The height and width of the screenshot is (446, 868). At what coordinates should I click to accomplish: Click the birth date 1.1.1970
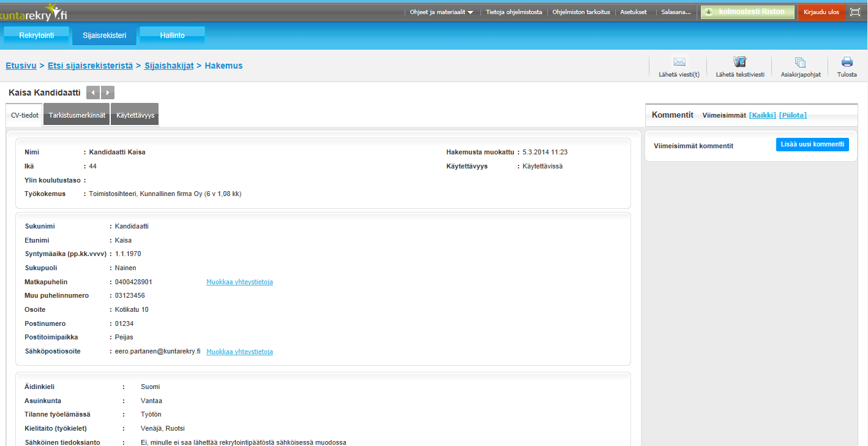pos(129,254)
